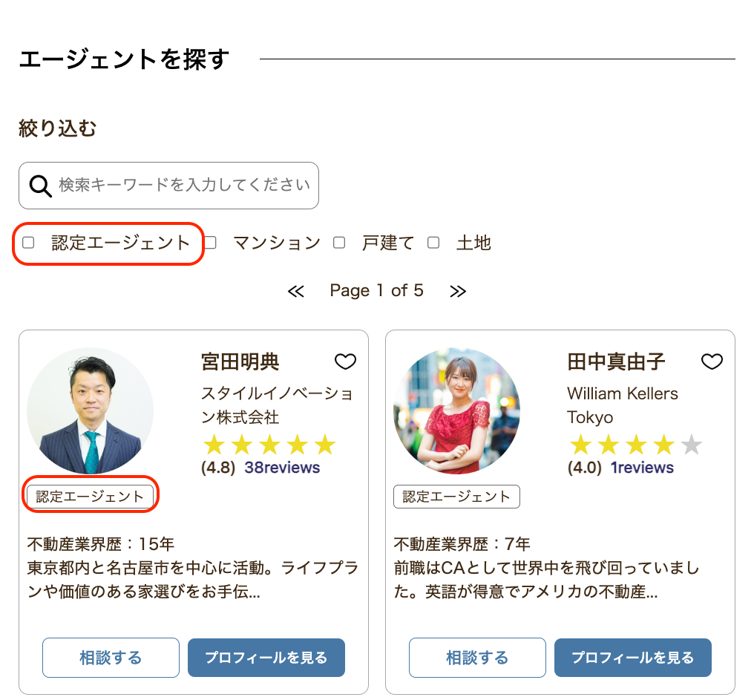Tick the 戸建て filter checkbox
The width and height of the screenshot is (754, 700).
339,243
